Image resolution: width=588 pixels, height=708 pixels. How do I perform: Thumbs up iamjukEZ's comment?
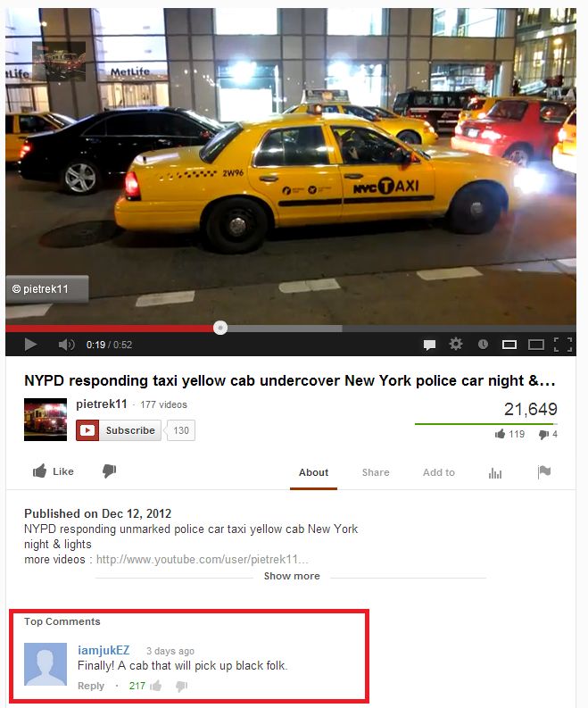156,686
